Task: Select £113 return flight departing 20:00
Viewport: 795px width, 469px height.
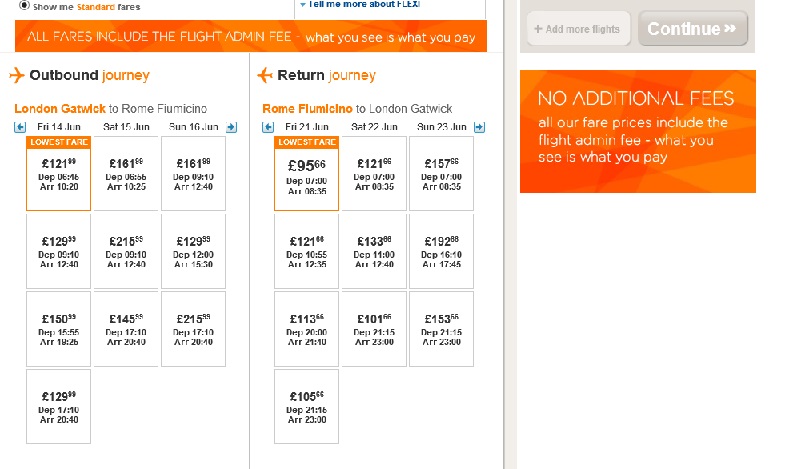Action: coord(306,328)
